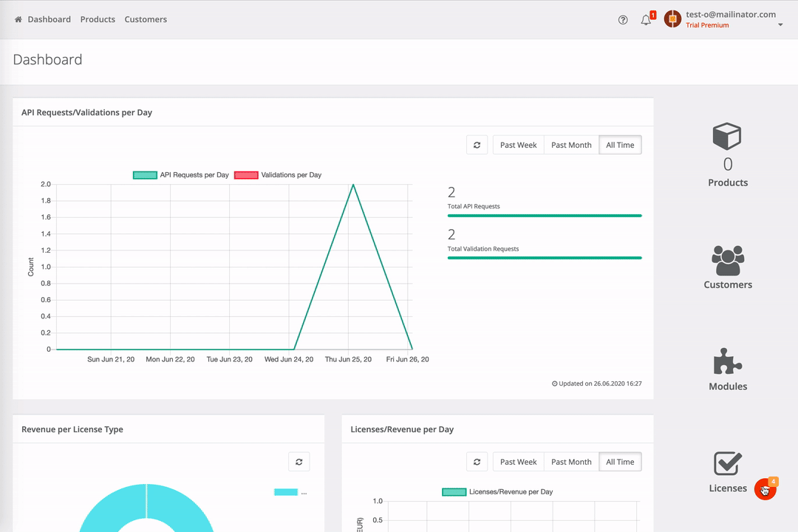Click the Customers label in the sidebar
798x532 pixels.
click(x=728, y=284)
